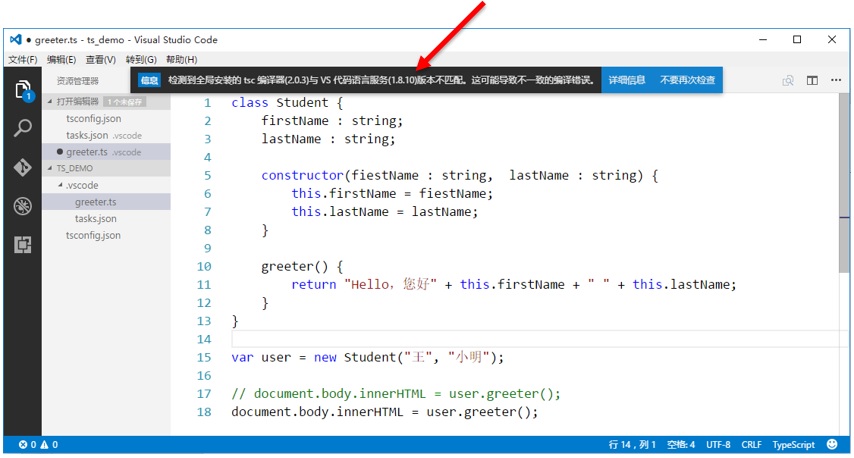This screenshot has width=854, height=458.
Task: Open the Search view icon
Action: point(22,128)
